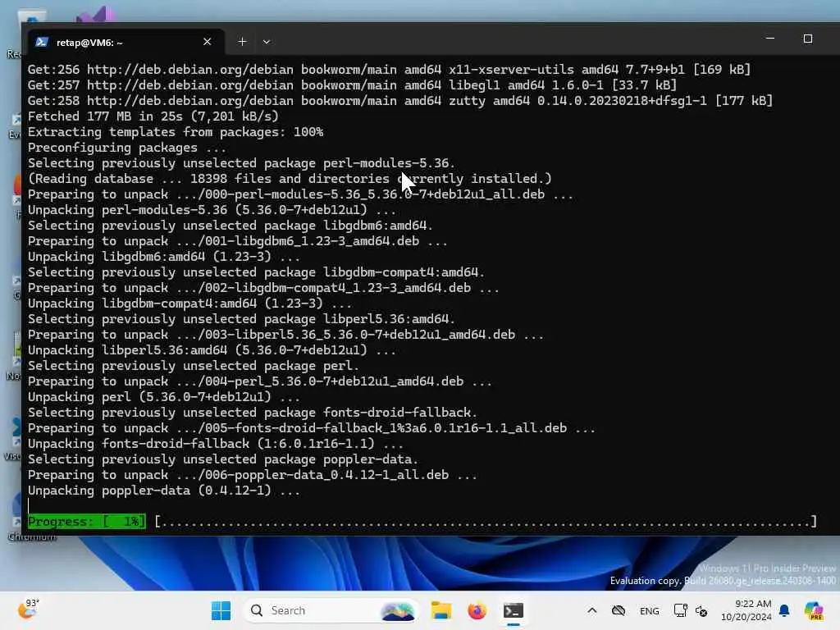Open the Windows Start menu
The width and height of the screenshot is (840, 630).
click(221, 610)
